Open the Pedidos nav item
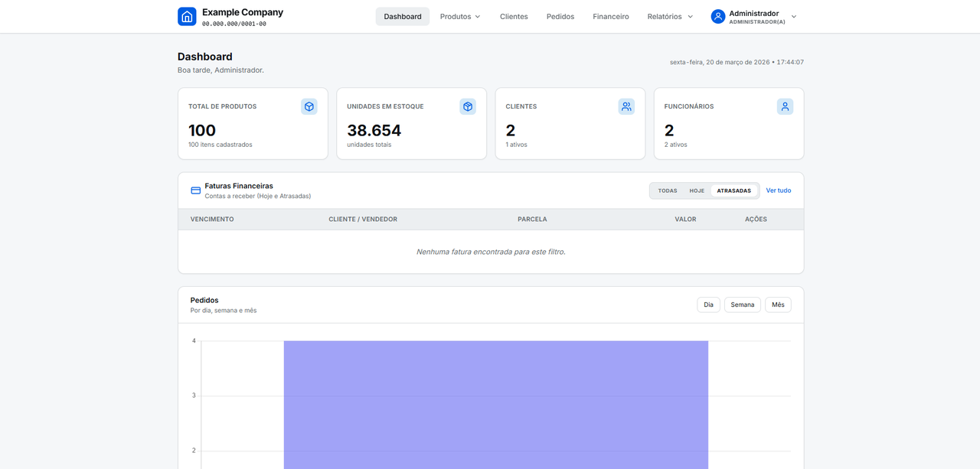980x469 pixels. pyautogui.click(x=560, y=16)
